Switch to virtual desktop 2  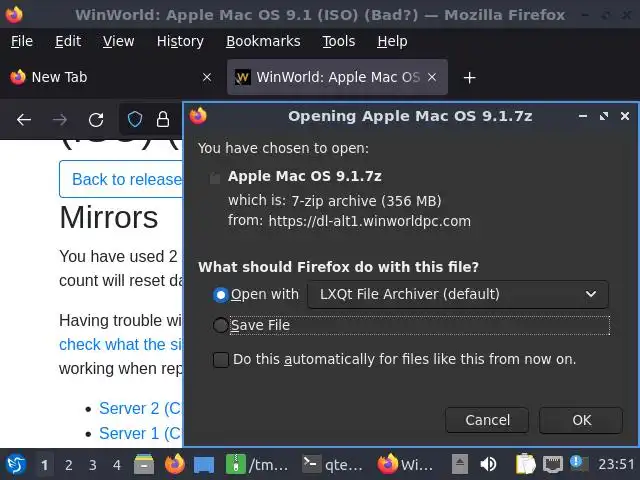pyautogui.click(x=69, y=465)
